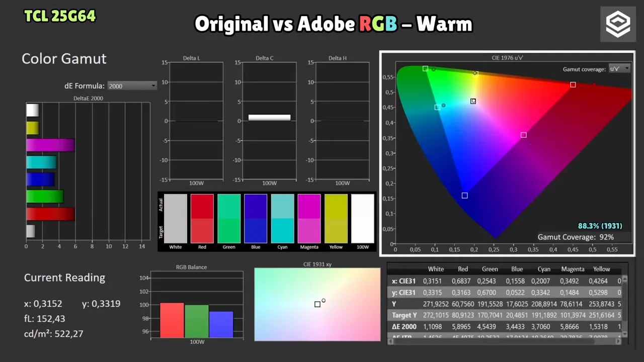
Task: Click the yellow DeltaE 2000 bar
Action: coord(32,128)
